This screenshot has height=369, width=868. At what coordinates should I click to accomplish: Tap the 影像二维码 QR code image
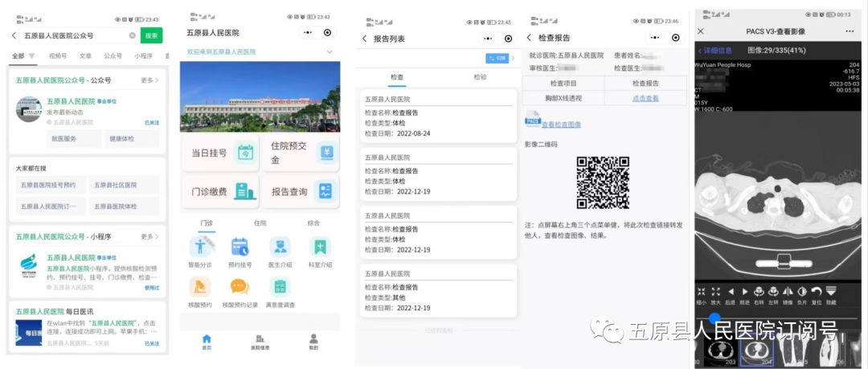tap(603, 182)
